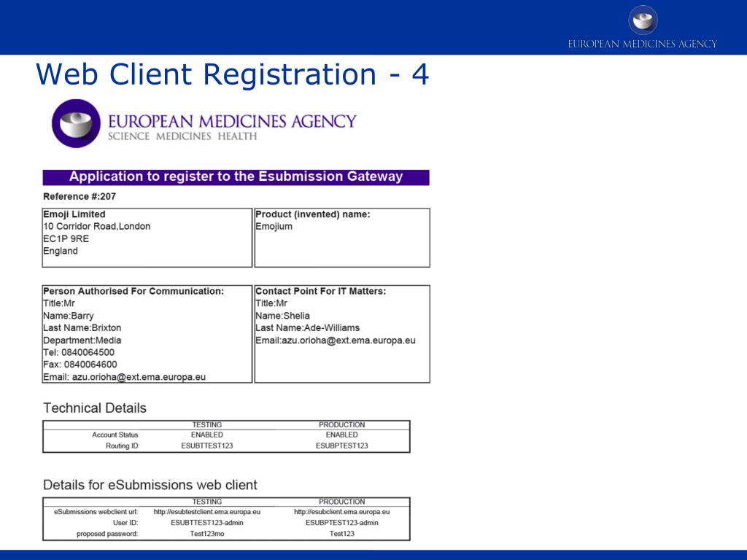This screenshot has width=747, height=560.
Task: Click TESTING account status 'ENABLED'
Action: tap(206, 435)
